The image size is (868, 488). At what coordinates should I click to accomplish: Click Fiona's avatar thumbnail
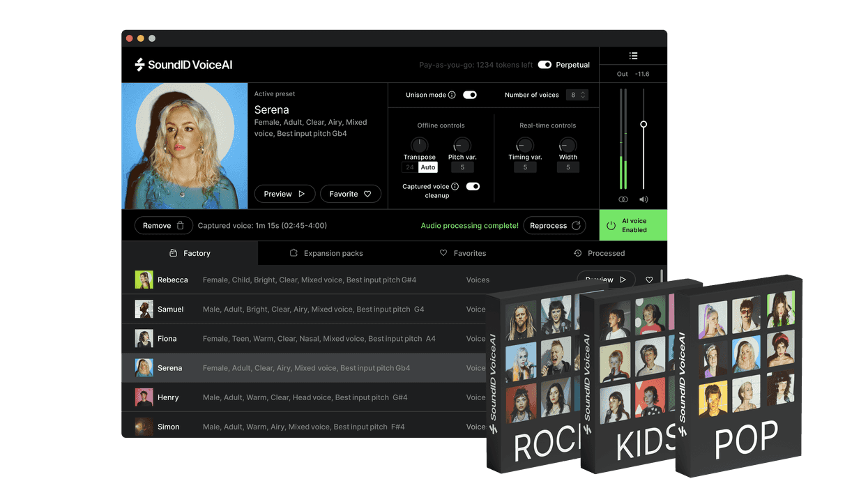point(144,339)
